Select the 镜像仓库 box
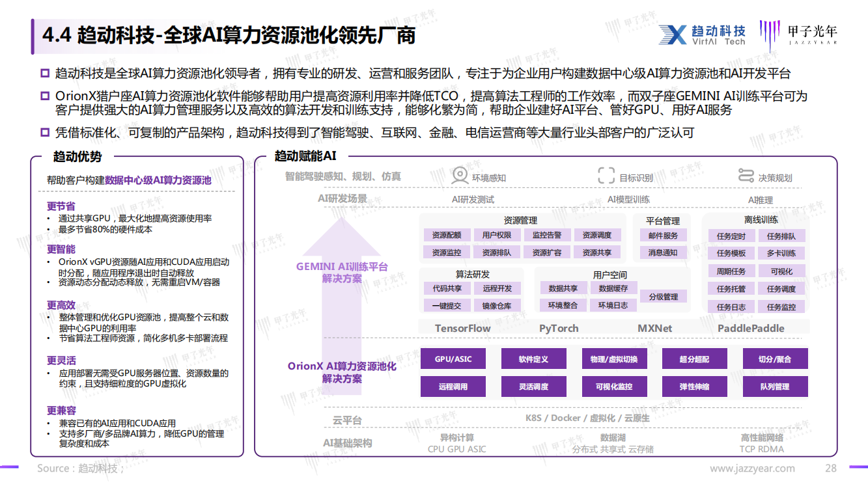The height and width of the screenshot is (488, 868). [497, 306]
